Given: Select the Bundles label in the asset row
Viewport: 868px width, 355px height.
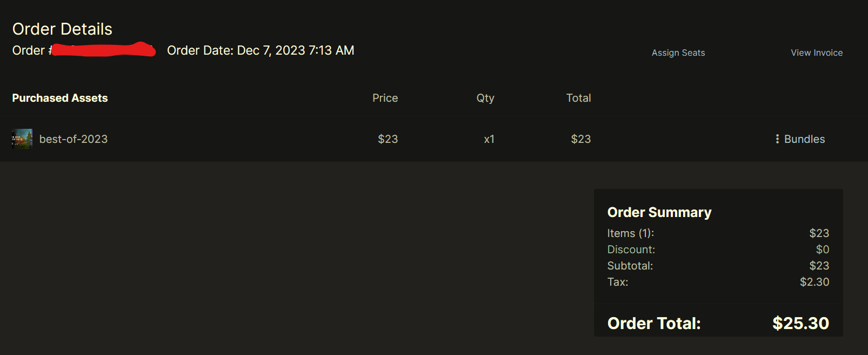Looking at the screenshot, I should tap(804, 139).
